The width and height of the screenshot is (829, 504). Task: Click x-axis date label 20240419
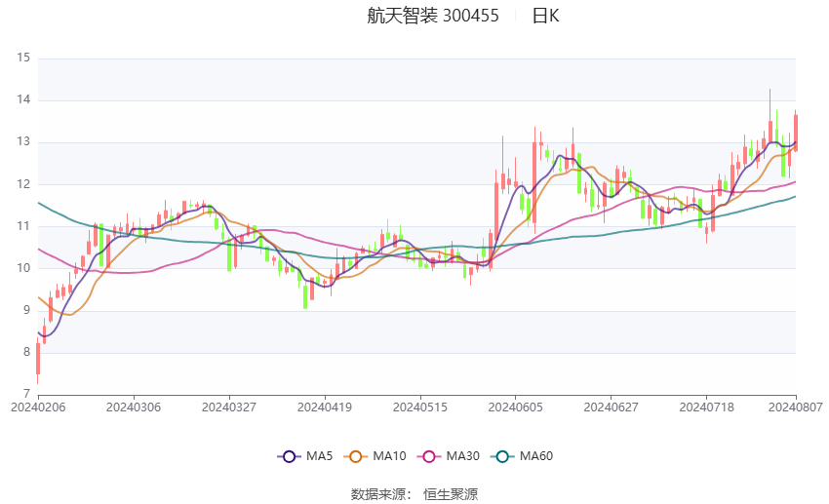pos(325,407)
